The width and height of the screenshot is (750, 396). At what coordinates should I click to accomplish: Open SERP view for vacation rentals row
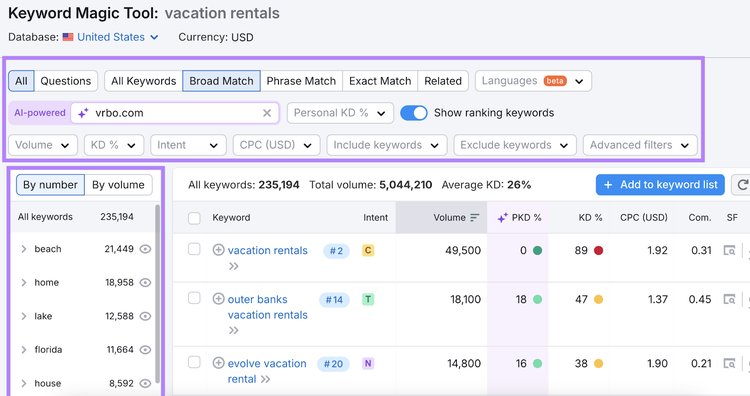tap(729, 250)
